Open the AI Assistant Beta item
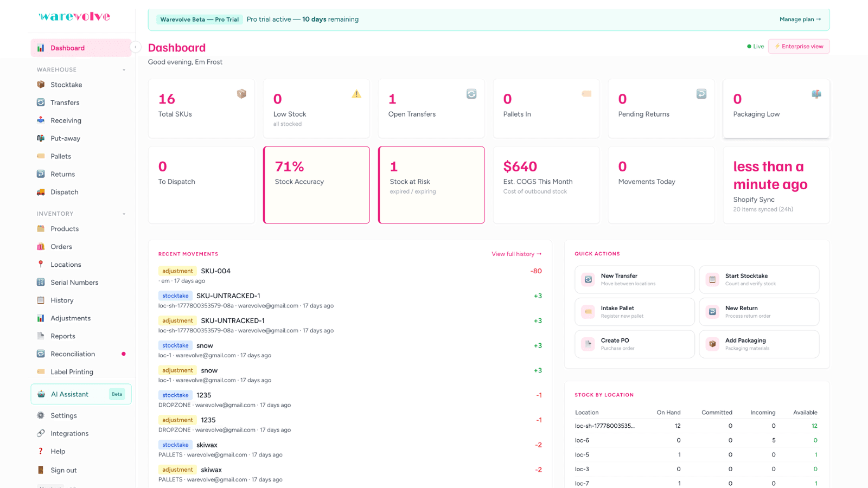 point(81,394)
